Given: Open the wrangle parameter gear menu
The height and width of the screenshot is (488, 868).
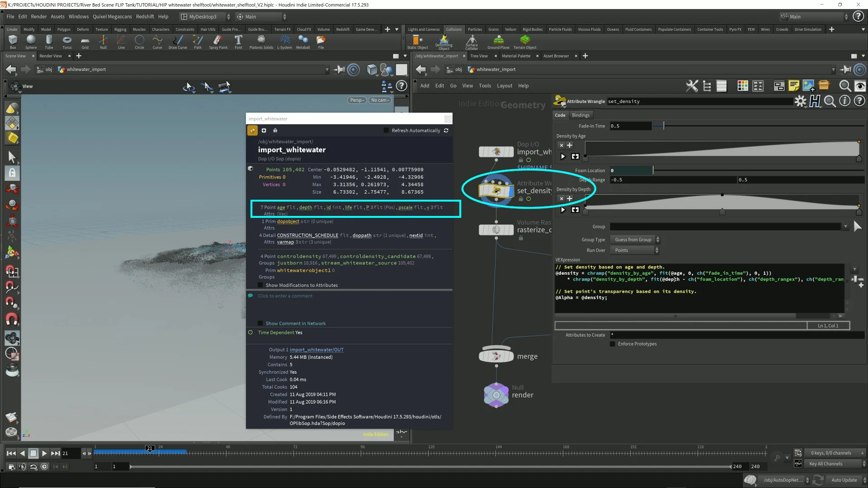Looking at the screenshot, I should click(x=801, y=101).
